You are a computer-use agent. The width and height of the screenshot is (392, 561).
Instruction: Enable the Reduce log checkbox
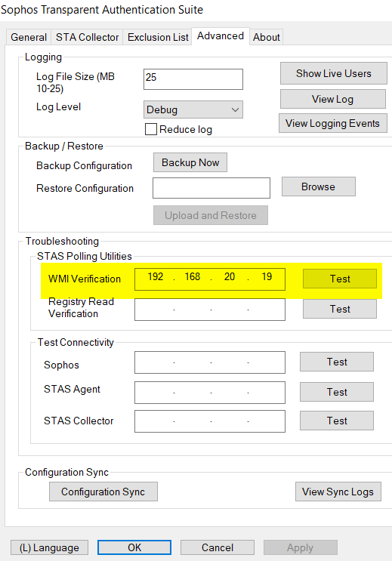pos(151,129)
